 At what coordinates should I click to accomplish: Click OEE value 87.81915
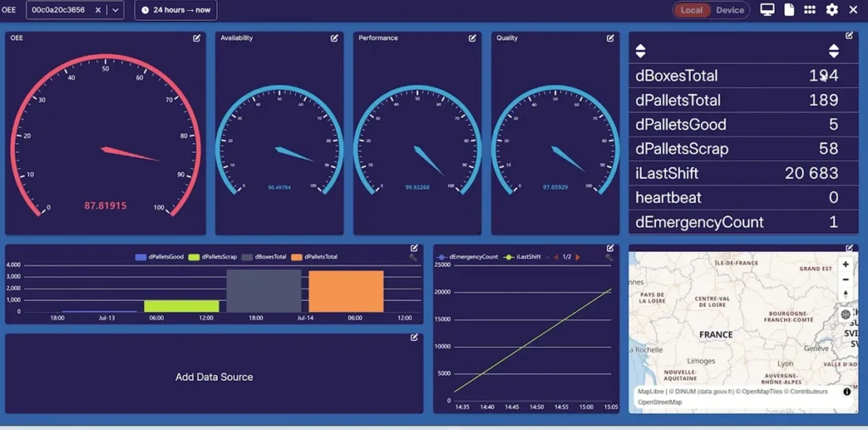[105, 206]
